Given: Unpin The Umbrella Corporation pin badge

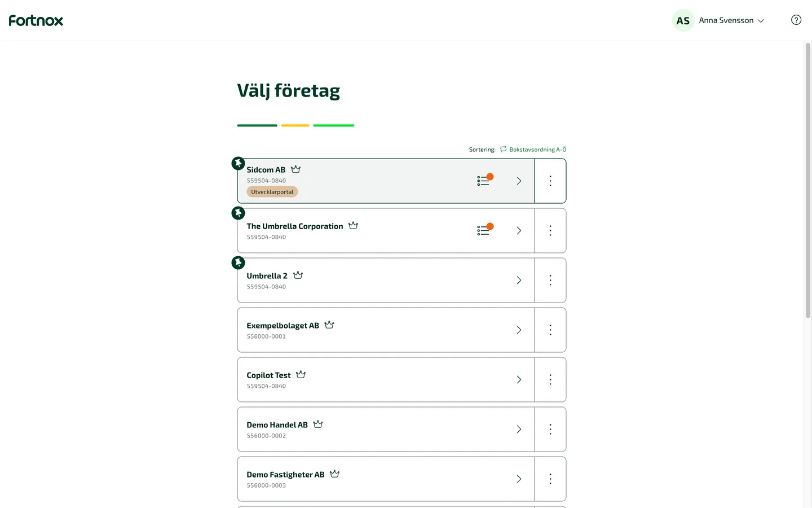Looking at the screenshot, I should click(x=238, y=213).
